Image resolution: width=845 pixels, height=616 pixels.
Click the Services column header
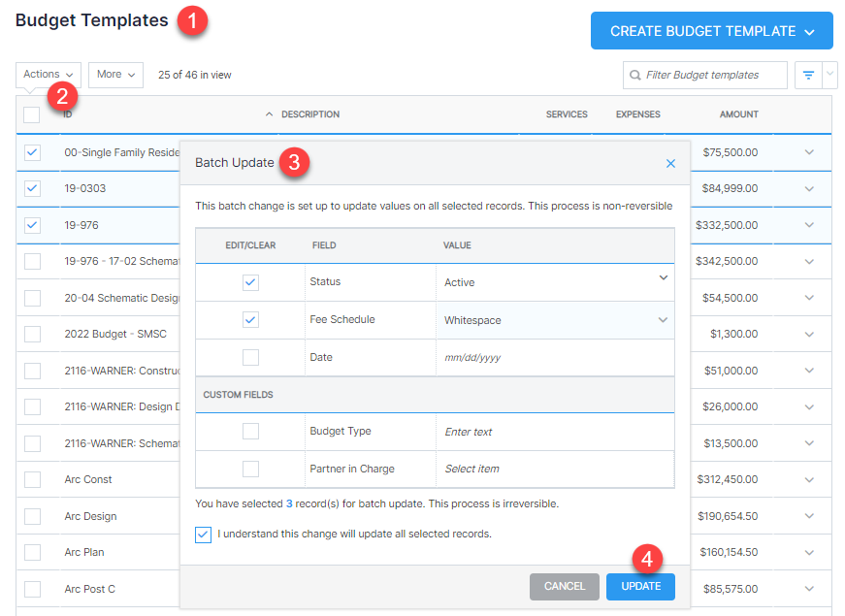(x=567, y=114)
